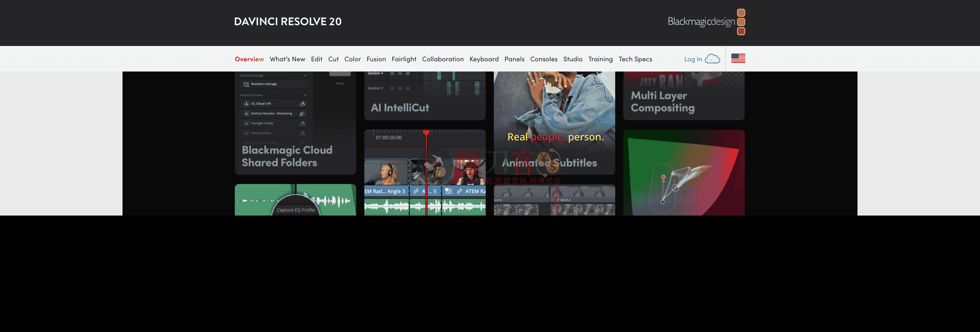Click the cloud icon next to Log In
980x332 pixels.
tap(712, 59)
